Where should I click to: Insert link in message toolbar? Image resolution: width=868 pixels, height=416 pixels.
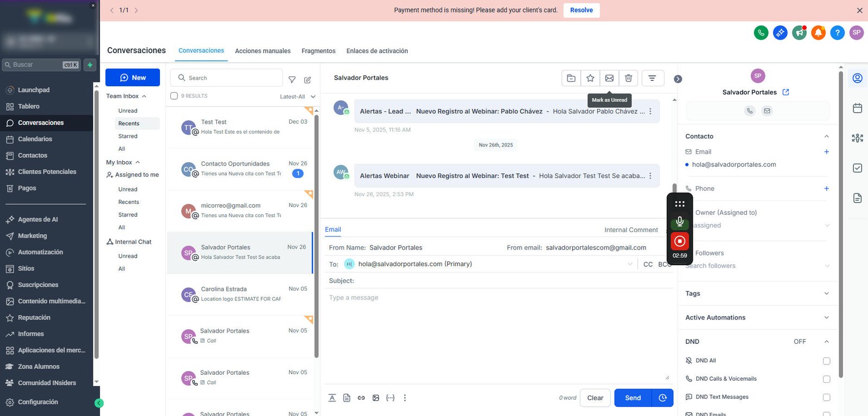click(361, 398)
